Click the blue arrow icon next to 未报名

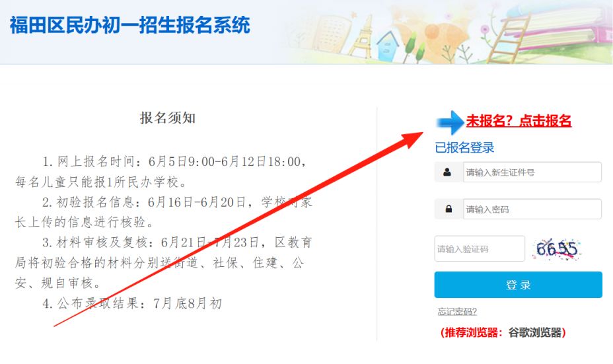(450, 122)
